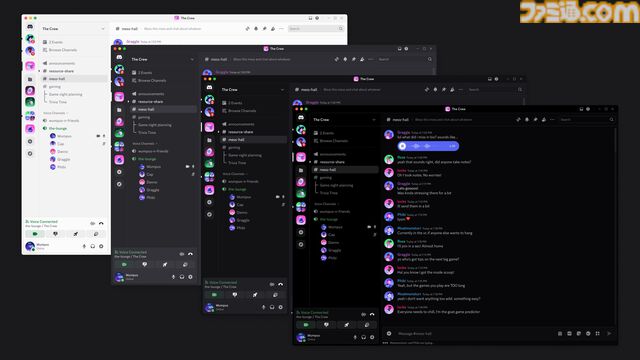
Task: Show pinned messages in the front window
Action: [535, 120]
